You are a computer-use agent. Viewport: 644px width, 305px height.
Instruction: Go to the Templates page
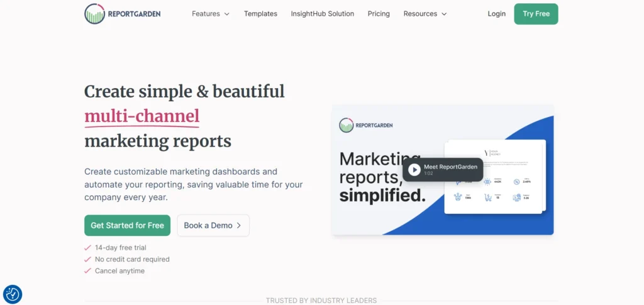260,14
